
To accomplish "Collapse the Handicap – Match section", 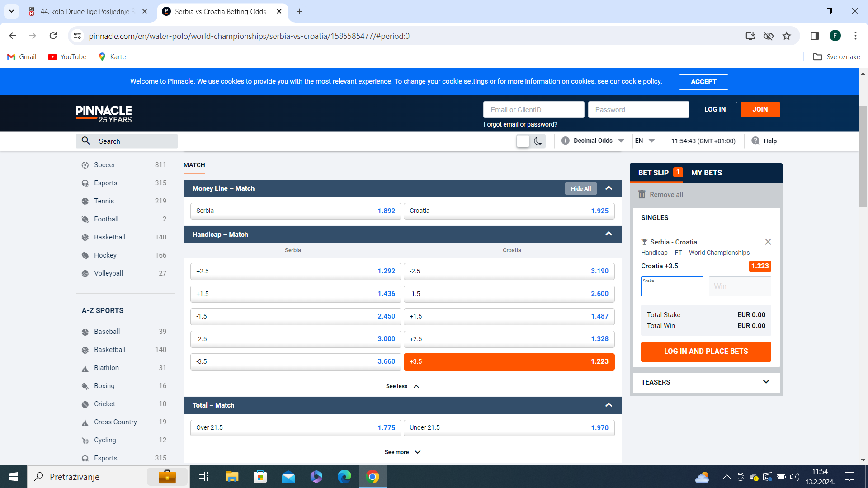I will click(609, 234).
